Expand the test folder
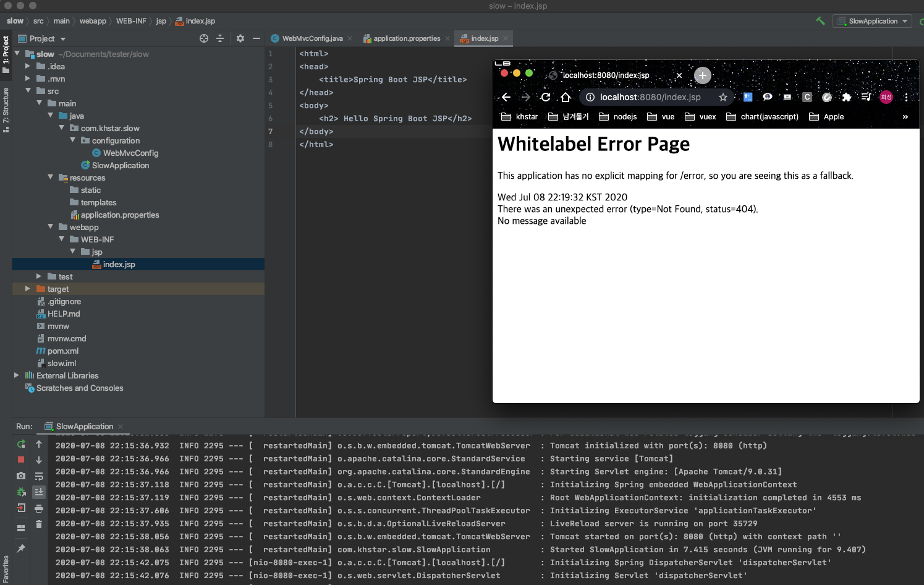Viewport: 924px width, 585px height. pyautogui.click(x=39, y=276)
